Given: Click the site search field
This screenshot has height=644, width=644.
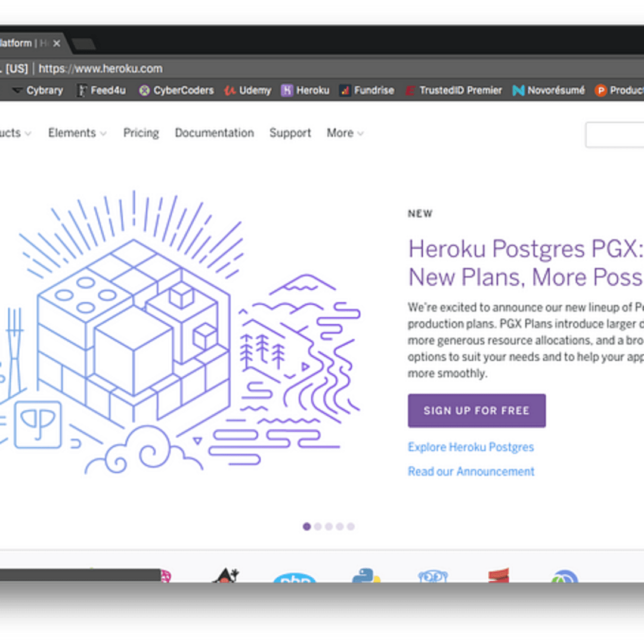Looking at the screenshot, I should (615, 134).
